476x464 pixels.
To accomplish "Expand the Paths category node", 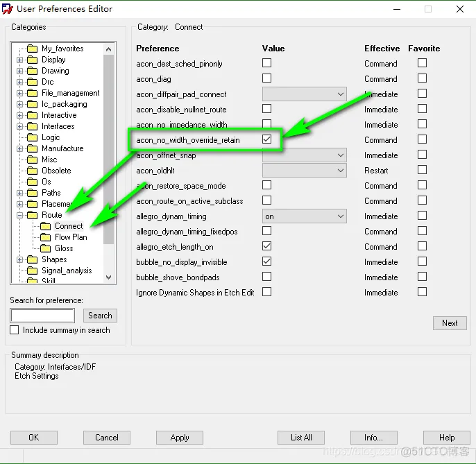I will point(19,194).
